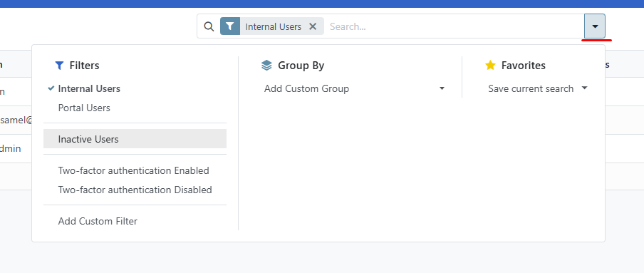Click the filter funnel icon in search facet

[230, 26]
